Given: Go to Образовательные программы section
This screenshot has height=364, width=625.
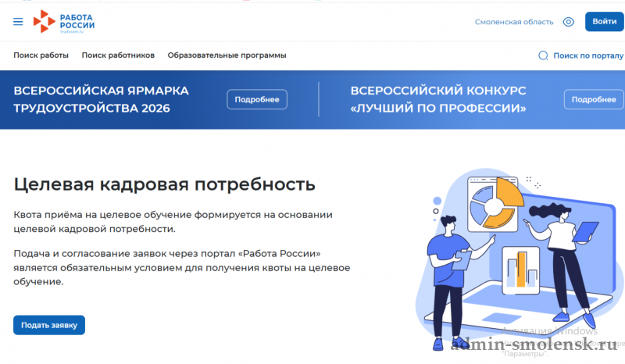Looking at the screenshot, I should coord(227,55).
